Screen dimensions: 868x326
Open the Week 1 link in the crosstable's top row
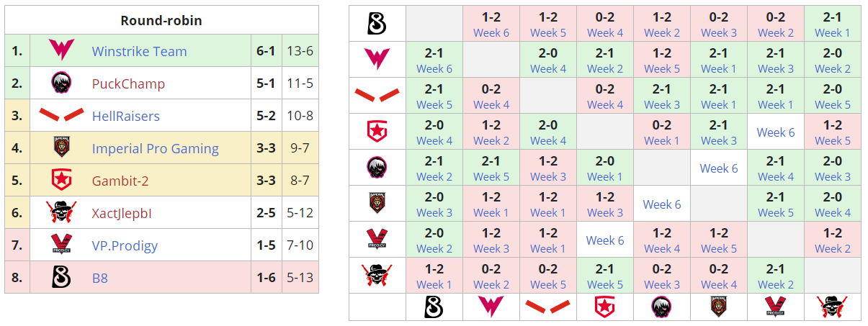point(832,32)
